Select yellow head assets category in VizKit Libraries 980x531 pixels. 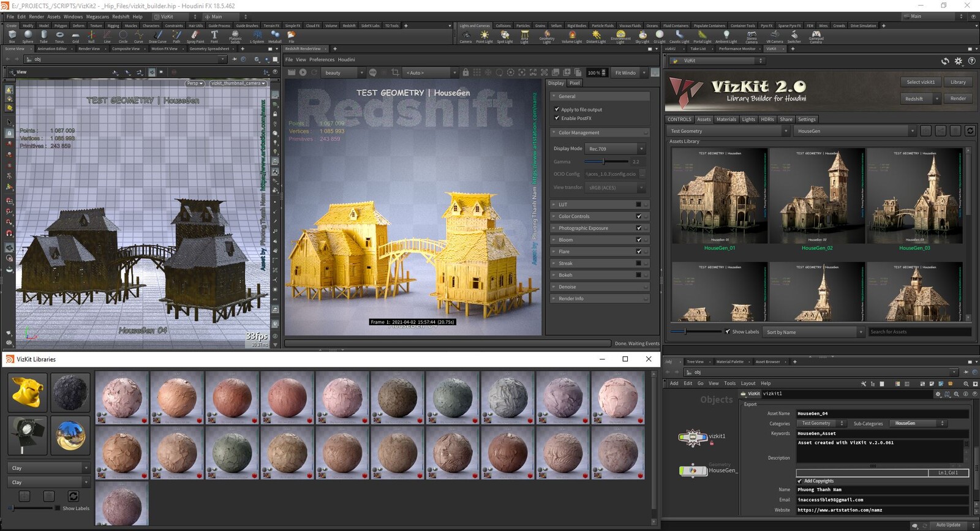[x=28, y=393]
